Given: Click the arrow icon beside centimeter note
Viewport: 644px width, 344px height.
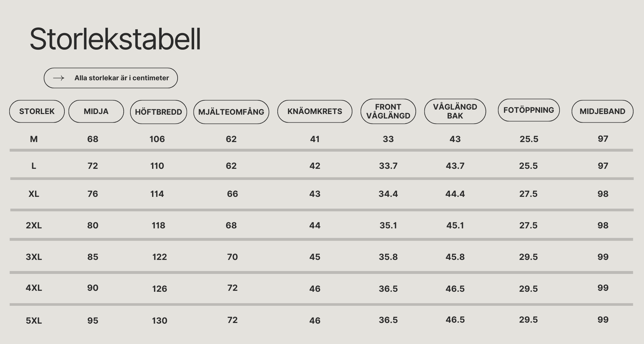Looking at the screenshot, I should click(59, 78).
